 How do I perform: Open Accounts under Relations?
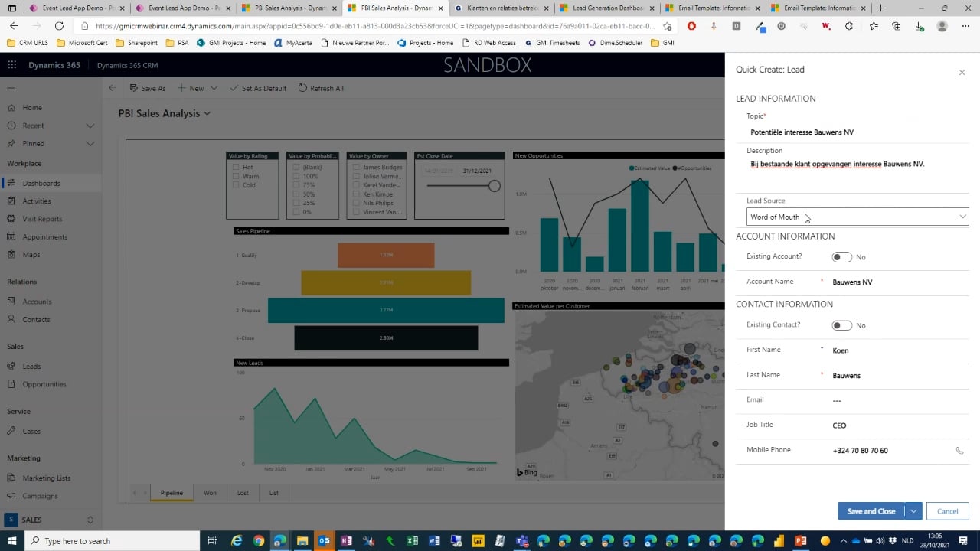[37, 302]
